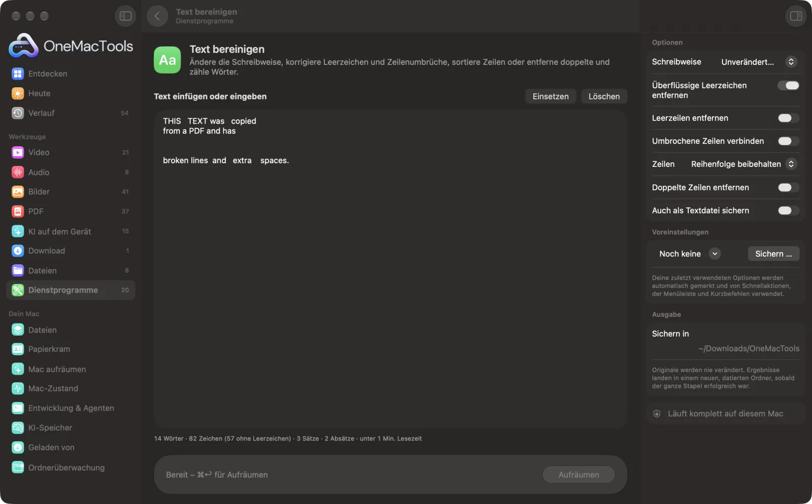The height and width of the screenshot is (504, 812).
Task: Click the PDF tool icon
Action: 18,211
